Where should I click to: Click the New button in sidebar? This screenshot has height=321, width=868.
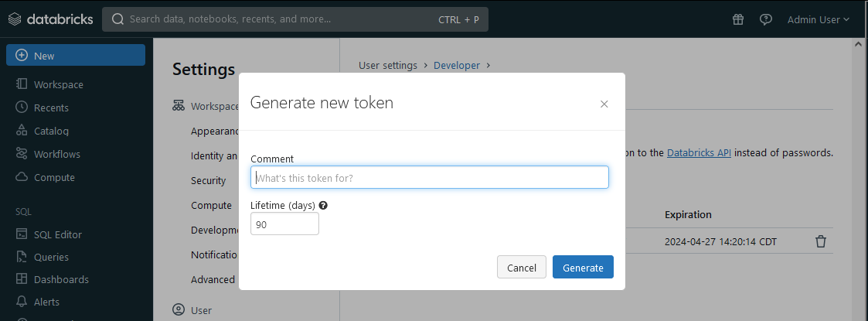[76, 55]
